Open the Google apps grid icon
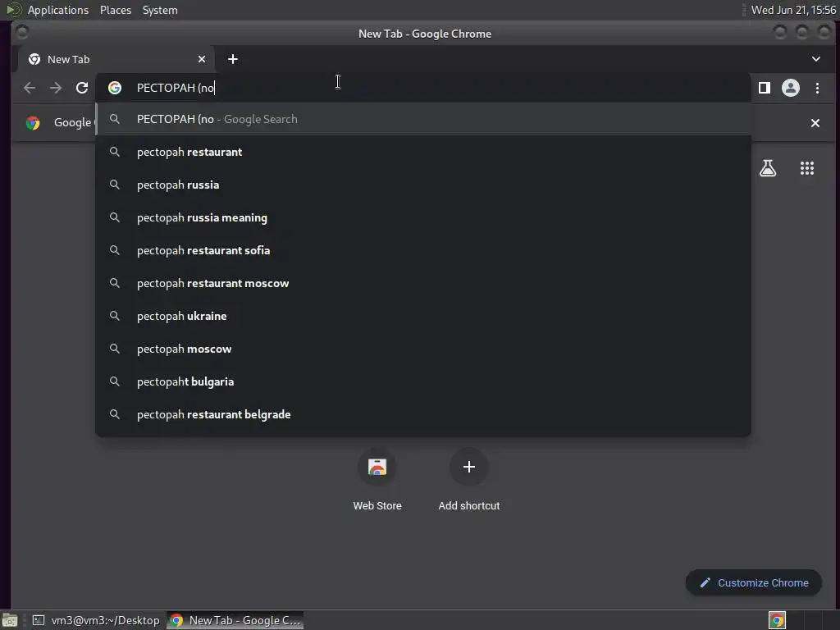Image resolution: width=840 pixels, height=630 pixels. [807, 168]
